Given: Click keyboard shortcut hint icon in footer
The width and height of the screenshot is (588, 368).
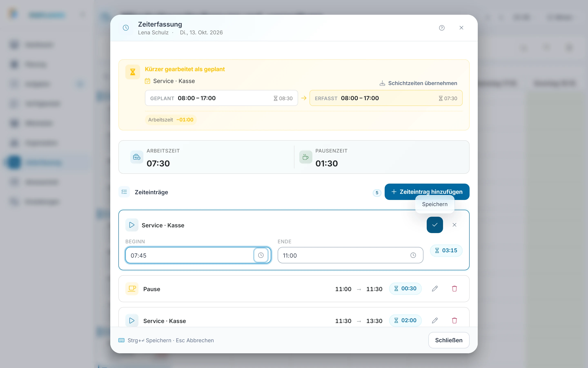Looking at the screenshot, I should tap(121, 340).
